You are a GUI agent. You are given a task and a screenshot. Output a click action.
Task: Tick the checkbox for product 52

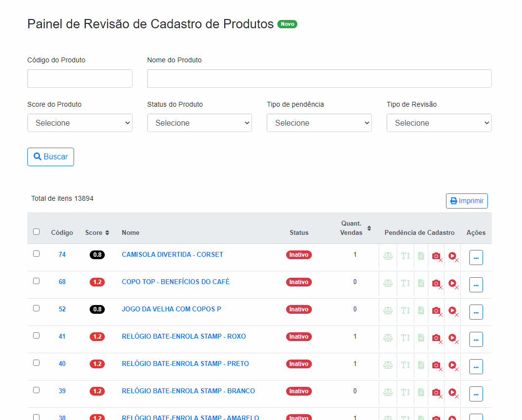tap(36, 308)
